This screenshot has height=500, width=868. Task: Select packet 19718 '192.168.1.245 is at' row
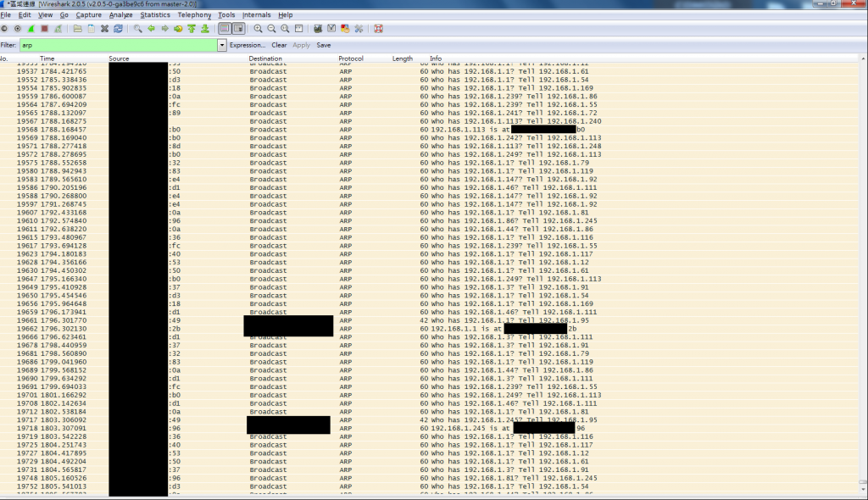coord(429,429)
